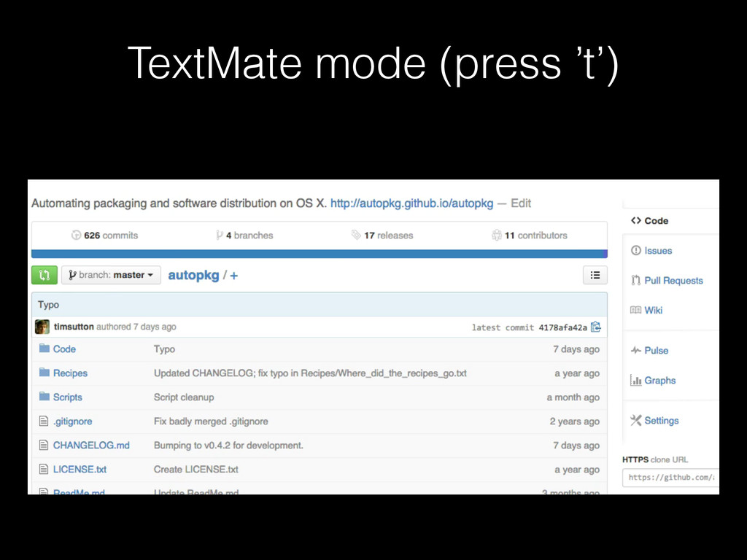747x560 pixels.
Task: Click the Wiki book icon
Action: tap(635, 310)
